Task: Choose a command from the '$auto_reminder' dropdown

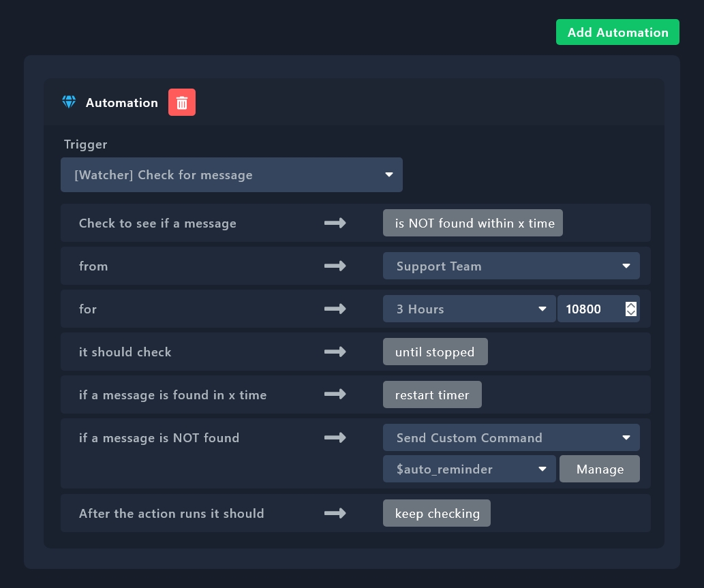Action: point(469,469)
